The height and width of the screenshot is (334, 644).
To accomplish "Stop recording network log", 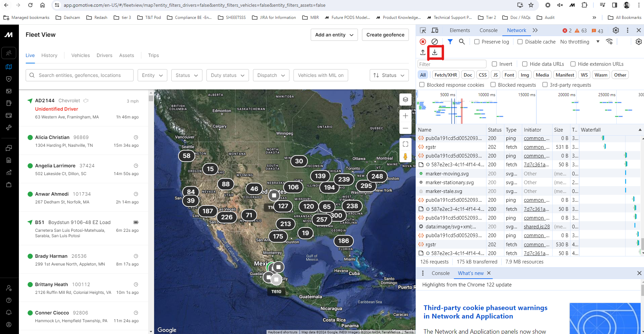I will pos(423,41).
